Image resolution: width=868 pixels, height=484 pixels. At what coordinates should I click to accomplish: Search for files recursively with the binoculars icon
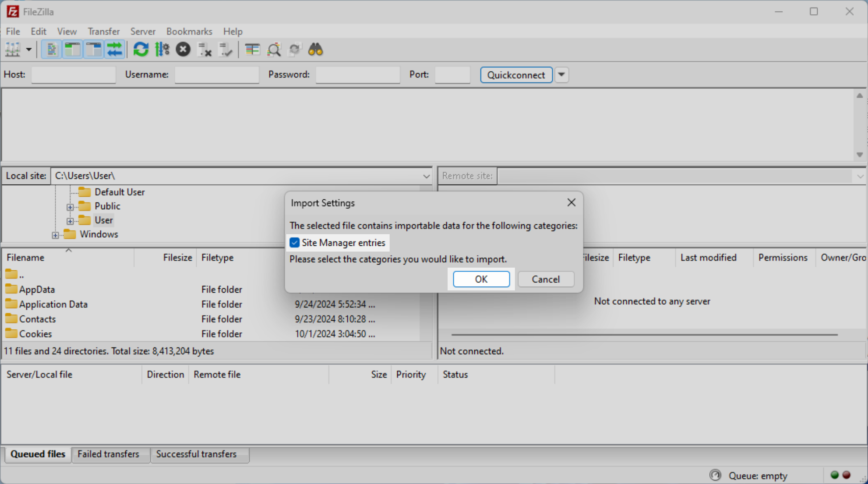pos(316,49)
